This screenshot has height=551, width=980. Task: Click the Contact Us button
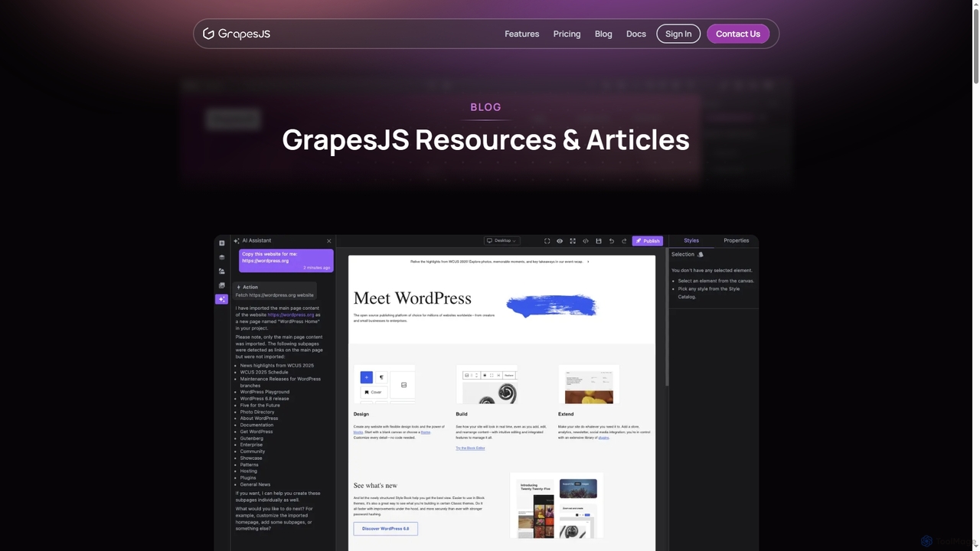(x=738, y=34)
